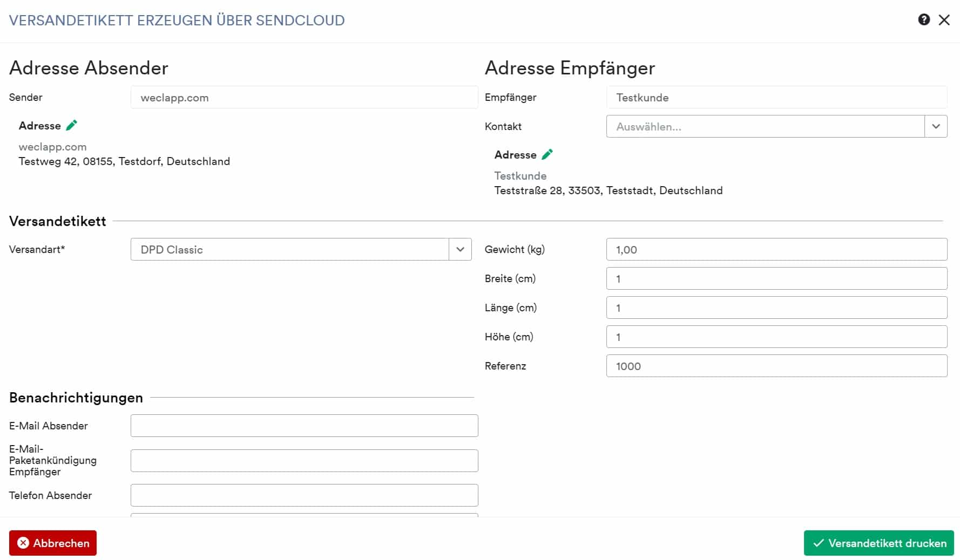Click the Empfänger field showing Testkunde
Image resolution: width=960 pixels, height=560 pixels.
pos(776,97)
